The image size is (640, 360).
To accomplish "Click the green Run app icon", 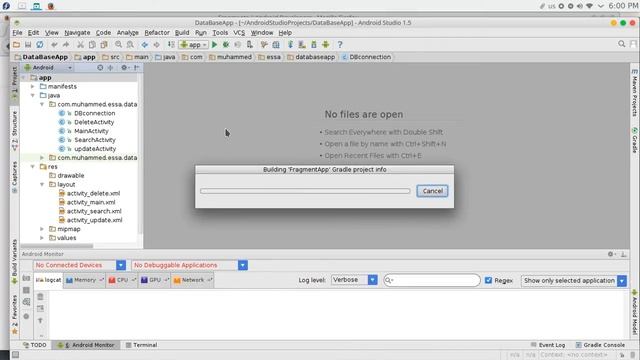I will click(214, 44).
